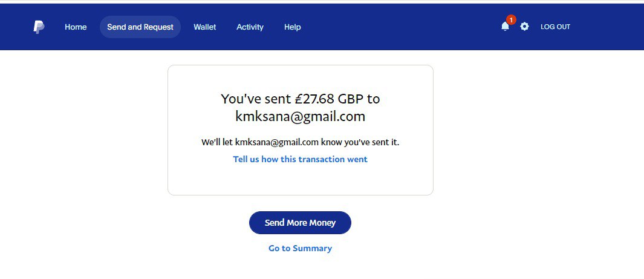644x279 pixels.
Task: Click blank space inside the confirmation card
Action: tap(301, 179)
